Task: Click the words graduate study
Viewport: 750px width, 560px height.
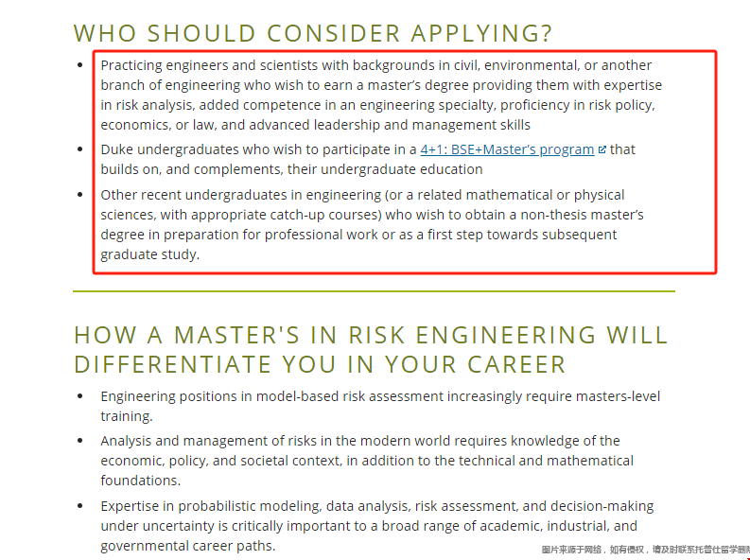Action: coord(149,254)
